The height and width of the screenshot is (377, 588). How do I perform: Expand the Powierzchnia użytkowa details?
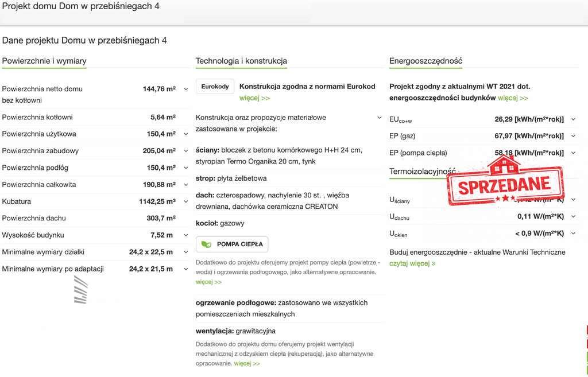click(x=185, y=134)
